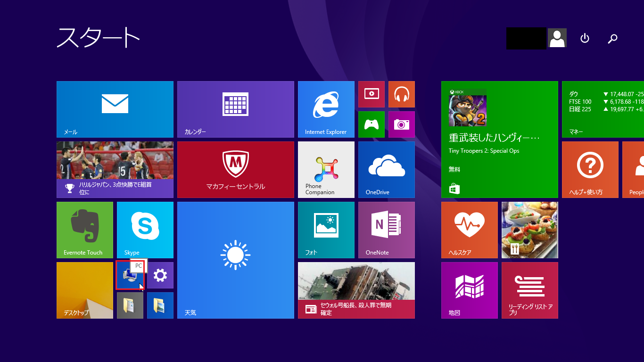This screenshot has width=644, height=362.
Task: Open the ヘルプ+使い方 help tile
Action: click(x=590, y=170)
